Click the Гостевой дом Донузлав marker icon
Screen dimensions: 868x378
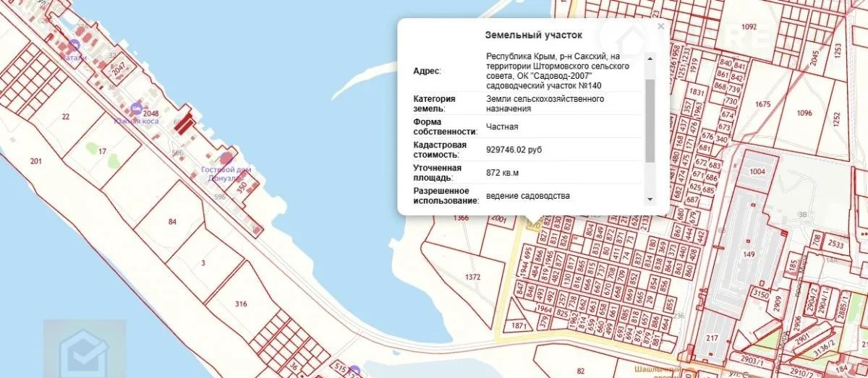(x=226, y=158)
